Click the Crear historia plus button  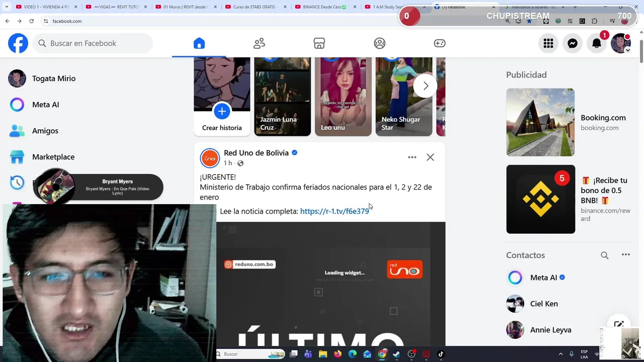[222, 111]
